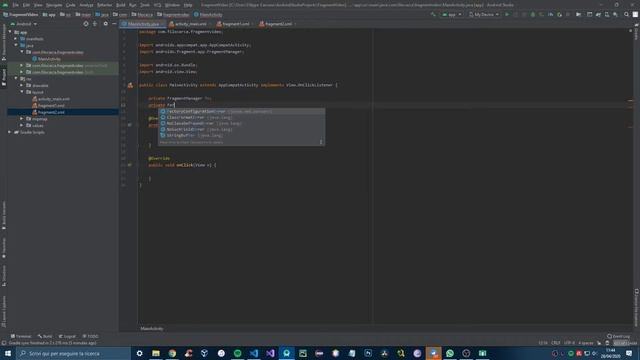Screen dimensions: 640x360
Task: Click the Make Project hammer icon
Action: (433, 15)
